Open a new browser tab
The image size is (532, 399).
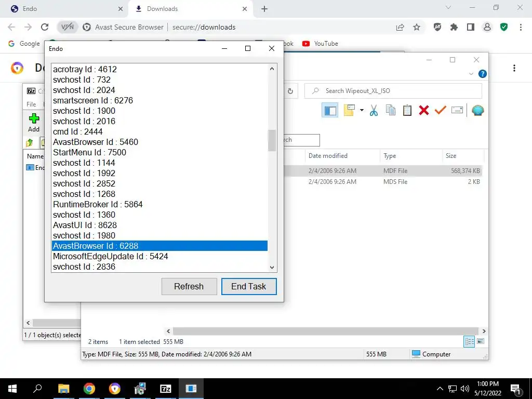(x=264, y=9)
